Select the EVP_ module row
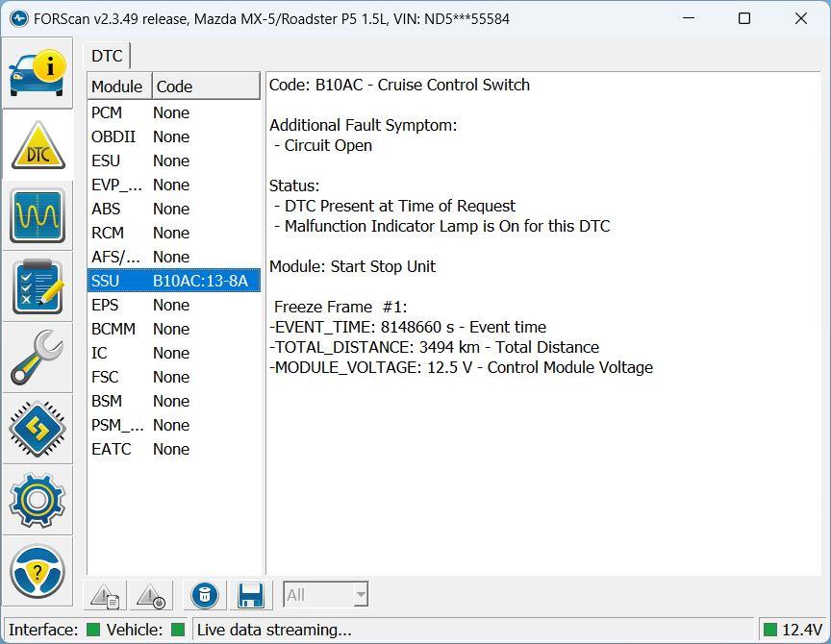This screenshot has height=644, width=831. tap(174, 185)
